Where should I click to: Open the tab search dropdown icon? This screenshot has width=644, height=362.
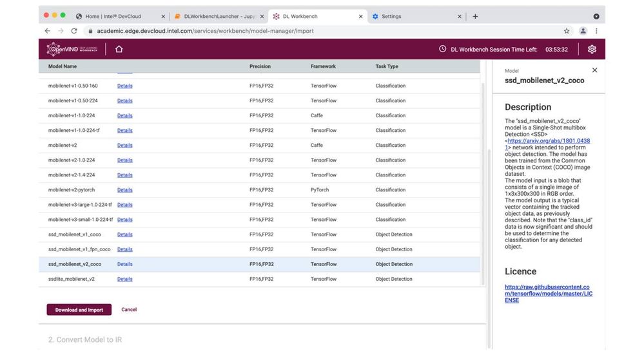[x=596, y=16]
